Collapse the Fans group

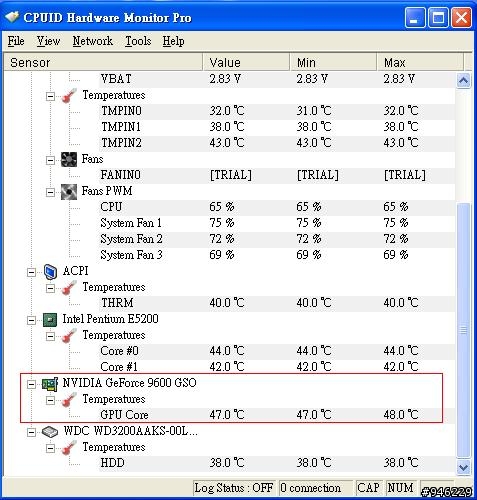pyautogui.click(x=50, y=160)
